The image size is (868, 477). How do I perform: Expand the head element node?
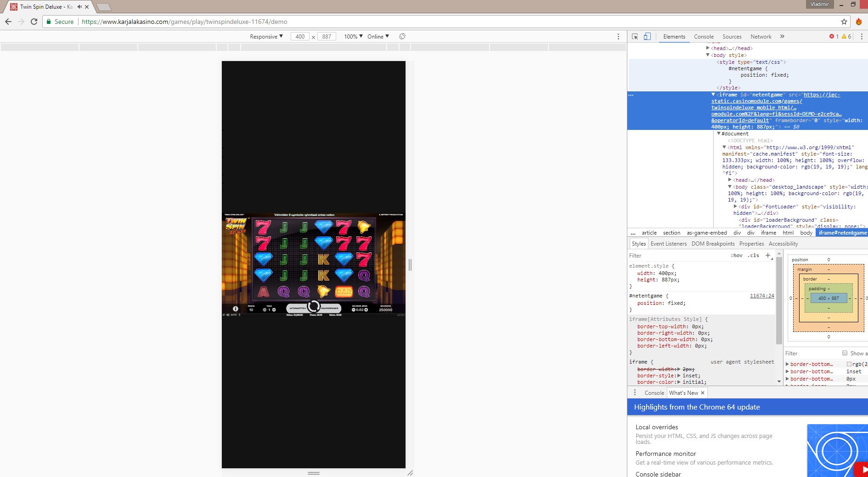click(x=708, y=48)
